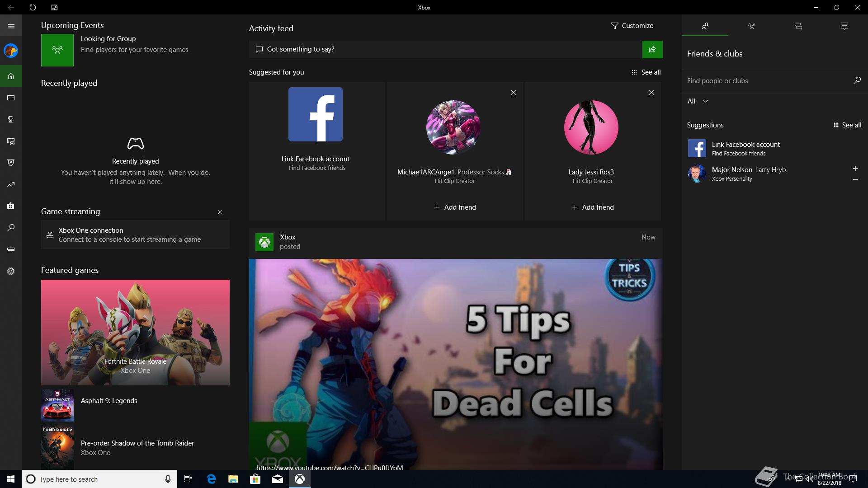
Task: Close the Game streaming section
Action: [220, 212]
